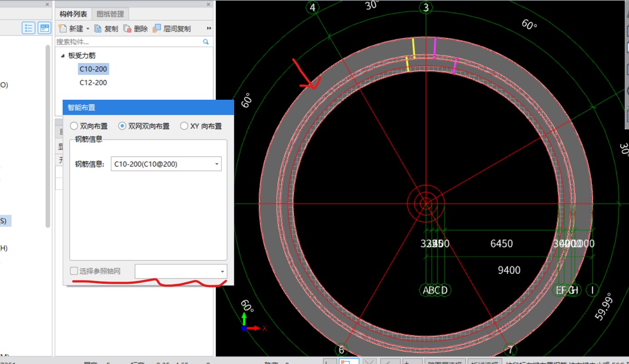Switch to the 图纸管理 tab
Screen dimensions: 629x364
(110, 14)
